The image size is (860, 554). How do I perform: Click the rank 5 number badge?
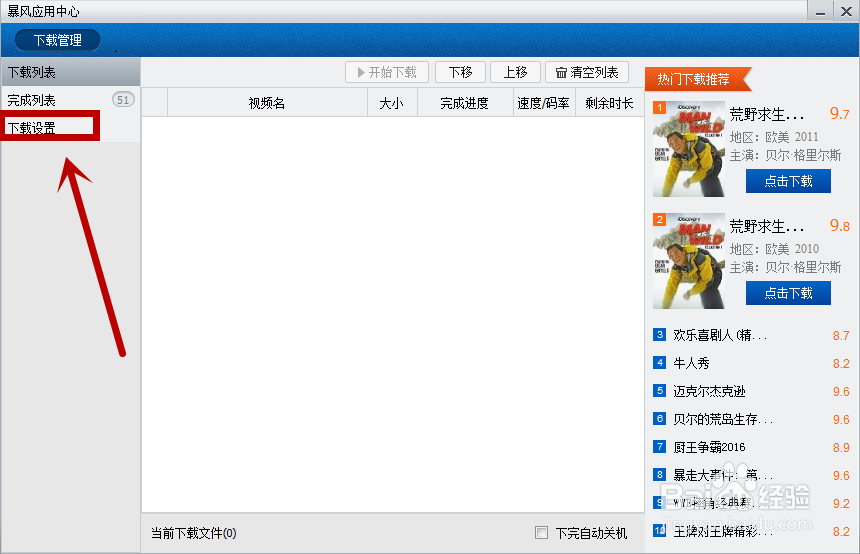[659, 391]
